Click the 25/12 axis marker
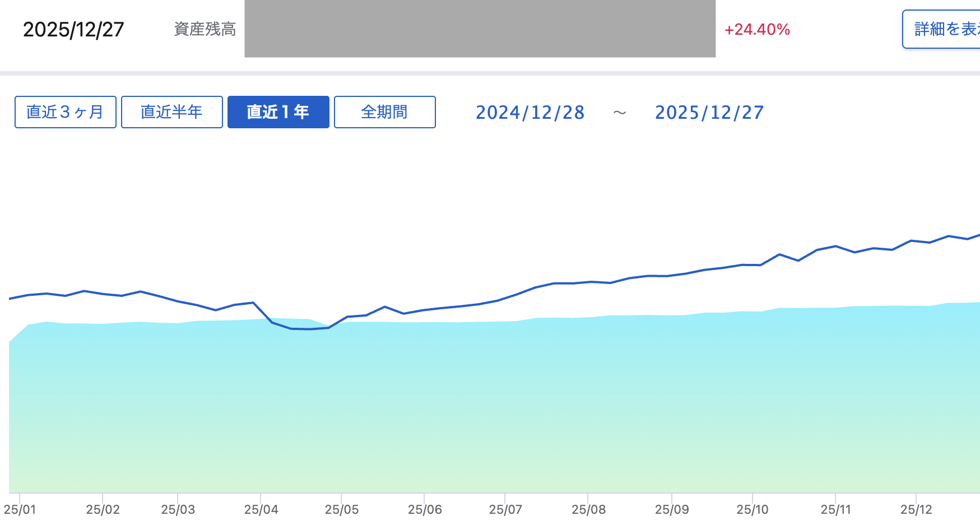 pyautogui.click(x=916, y=509)
